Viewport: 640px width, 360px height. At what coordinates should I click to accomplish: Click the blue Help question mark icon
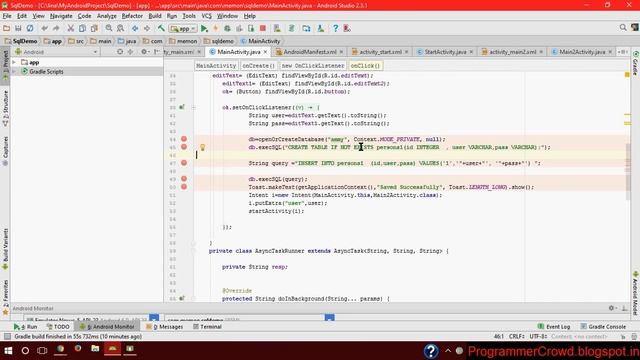pyautogui.click(x=336, y=28)
